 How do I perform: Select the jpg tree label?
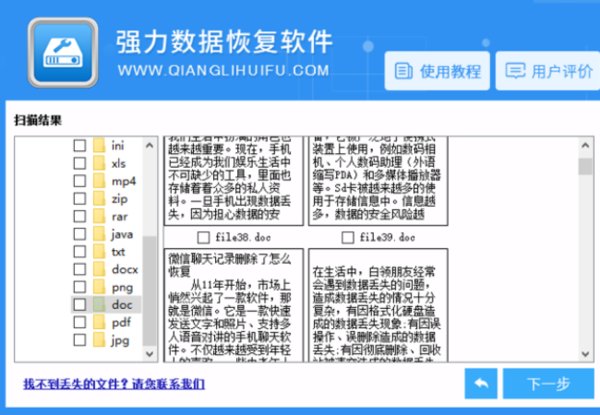pos(121,340)
